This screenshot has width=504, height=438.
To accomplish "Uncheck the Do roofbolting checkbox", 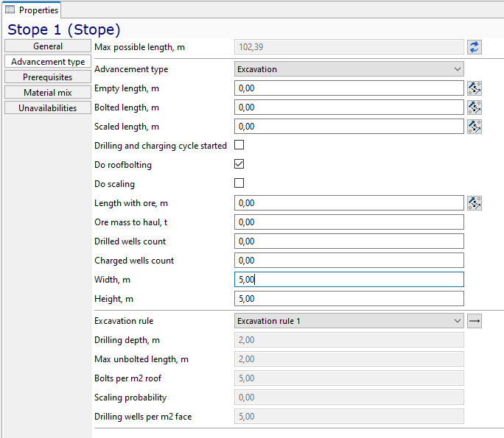I will point(239,164).
